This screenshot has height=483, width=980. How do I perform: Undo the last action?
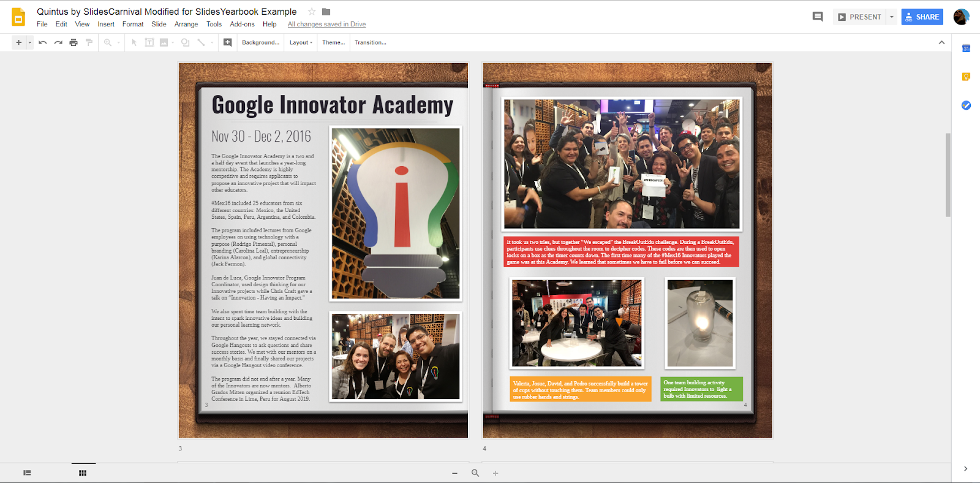[x=43, y=42]
